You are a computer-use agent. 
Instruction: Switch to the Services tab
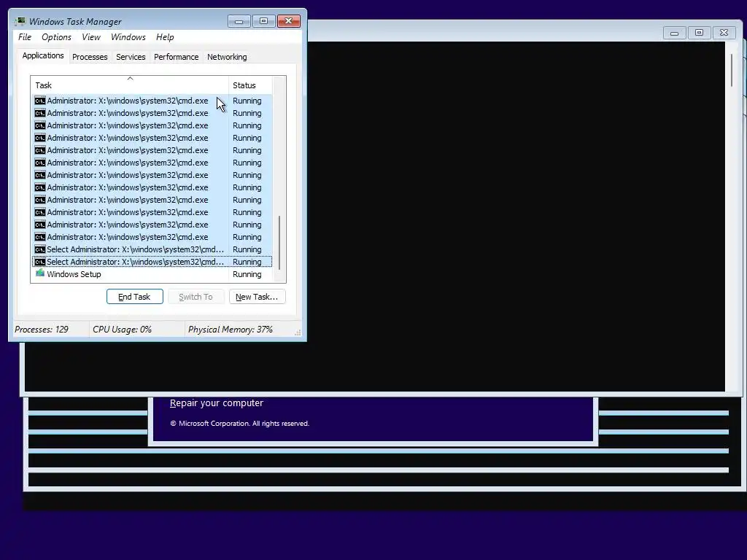(x=131, y=57)
